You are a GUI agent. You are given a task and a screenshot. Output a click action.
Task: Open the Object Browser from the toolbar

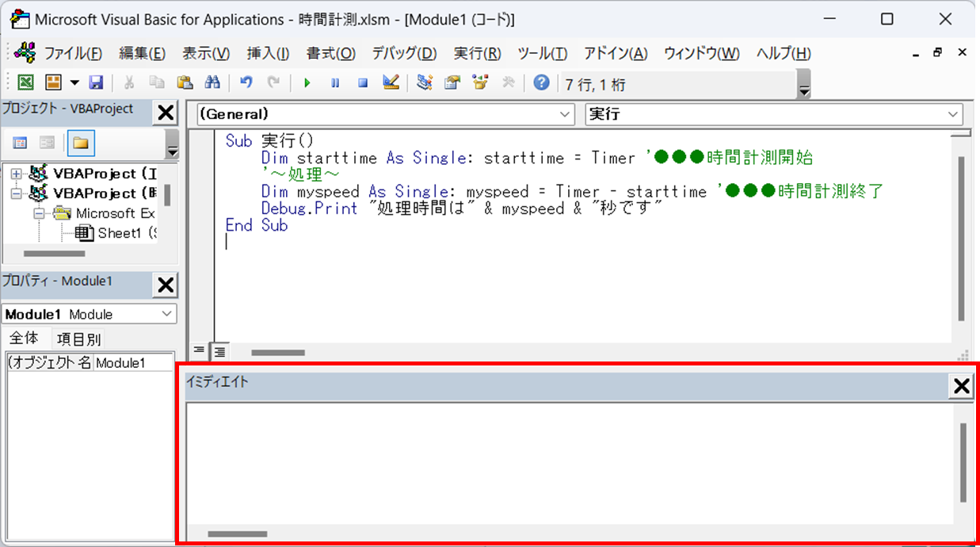(x=480, y=82)
